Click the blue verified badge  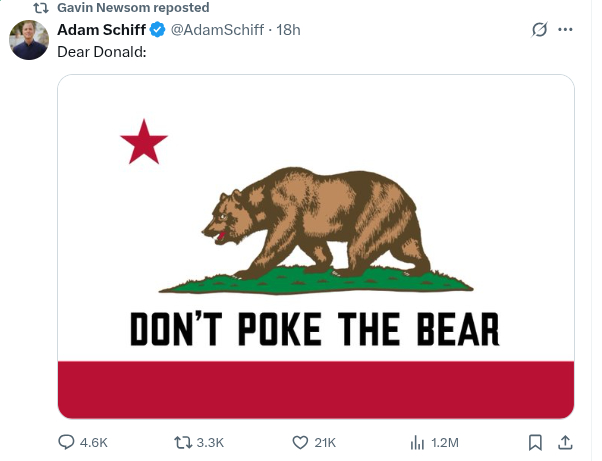[x=158, y=29]
